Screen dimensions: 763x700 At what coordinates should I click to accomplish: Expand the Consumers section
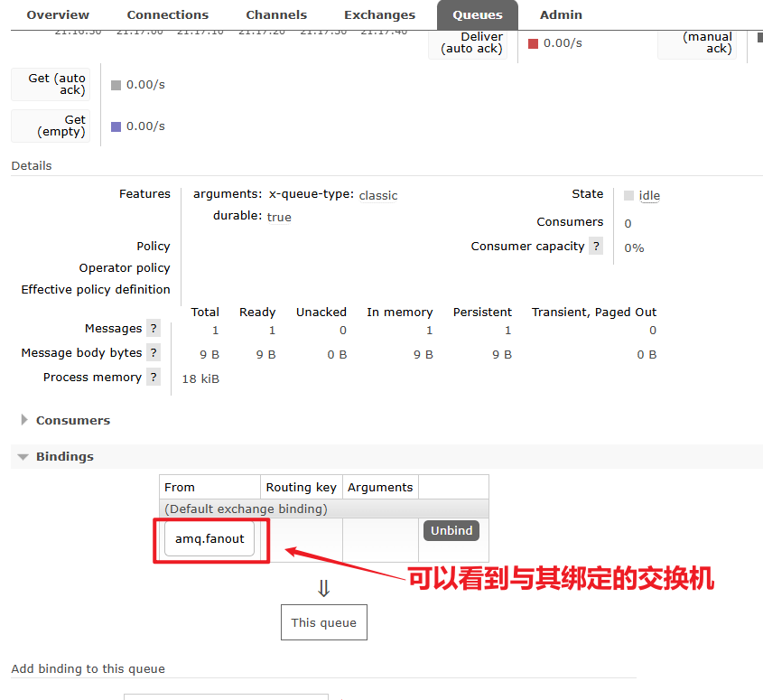click(72, 420)
